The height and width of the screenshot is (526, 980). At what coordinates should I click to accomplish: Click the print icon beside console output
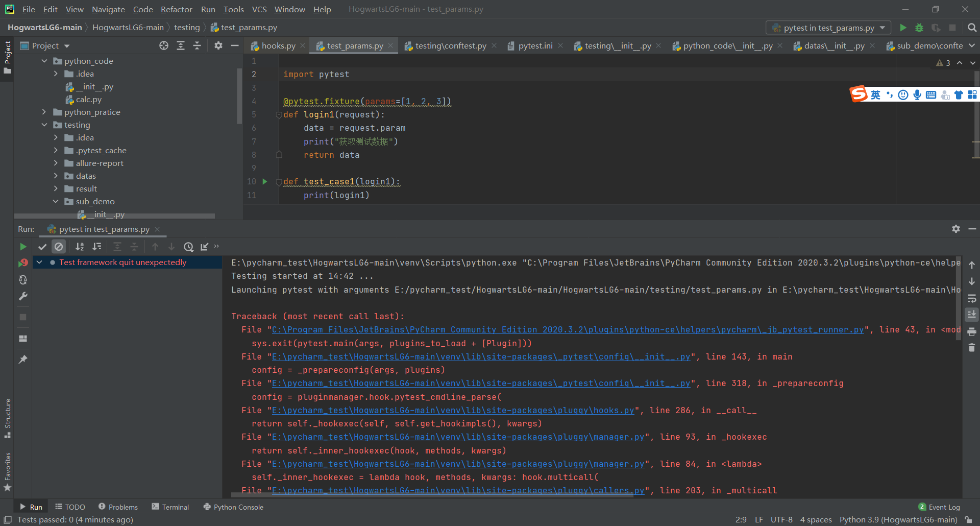(971, 331)
